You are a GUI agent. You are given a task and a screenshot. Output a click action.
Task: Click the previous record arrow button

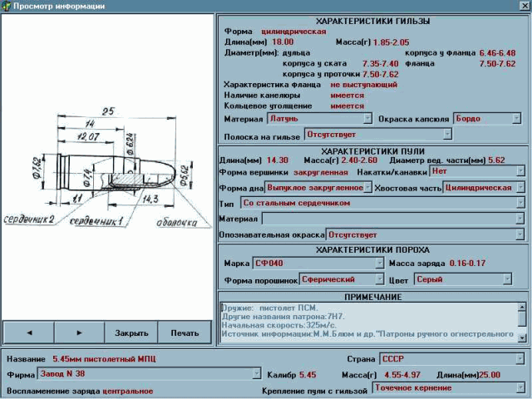[29, 332]
